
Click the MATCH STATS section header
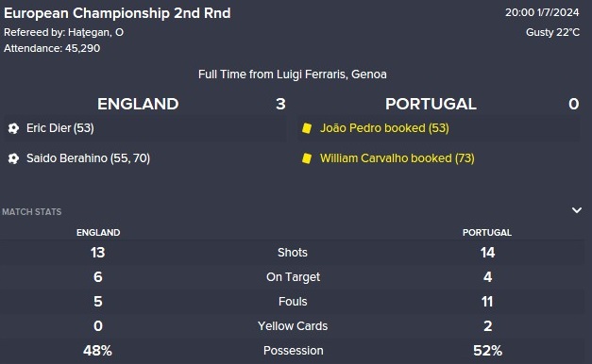tap(32, 212)
